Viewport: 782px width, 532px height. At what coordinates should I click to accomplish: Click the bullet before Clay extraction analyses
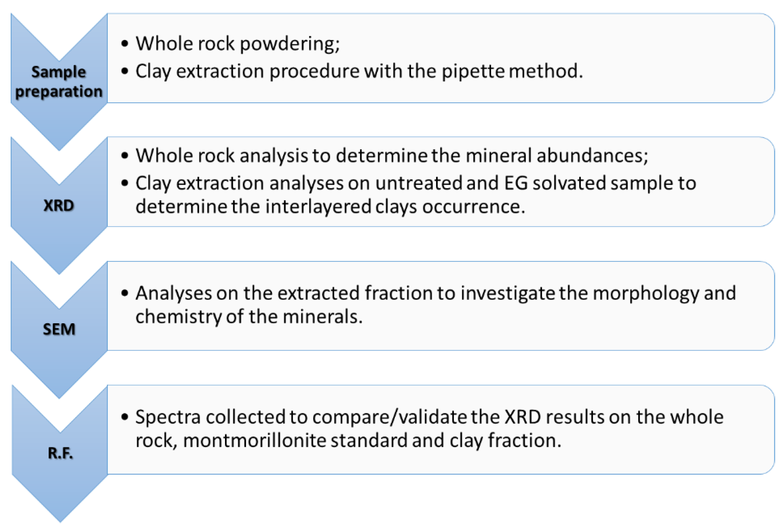[125, 183]
